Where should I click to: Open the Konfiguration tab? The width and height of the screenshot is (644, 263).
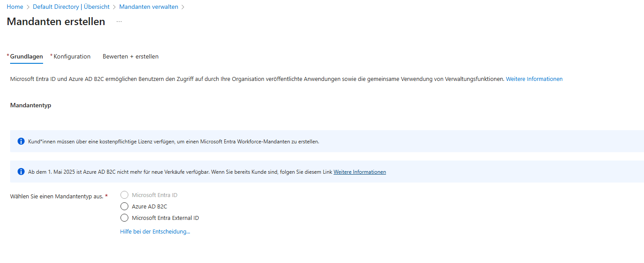tap(72, 56)
